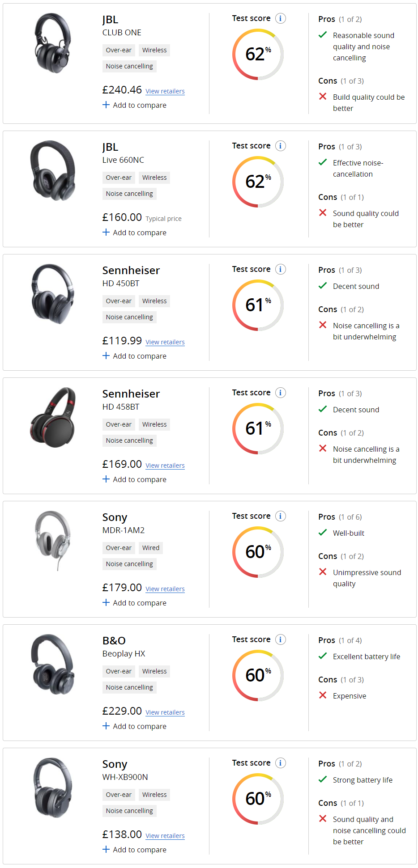This screenshot has height=868, width=418.
Task: Click the info icon for Sony WH-XB900N score
Action: click(x=281, y=763)
